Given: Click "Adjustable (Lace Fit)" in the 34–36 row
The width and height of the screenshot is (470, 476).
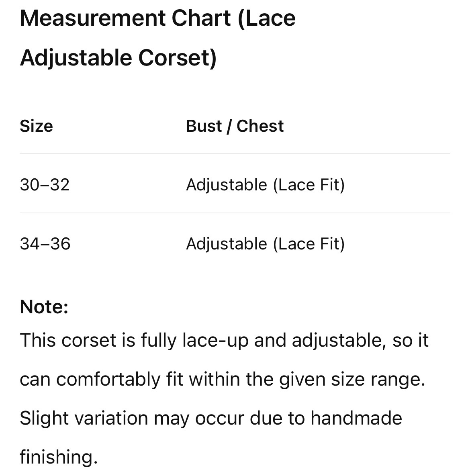Looking at the screenshot, I should coord(266,244).
